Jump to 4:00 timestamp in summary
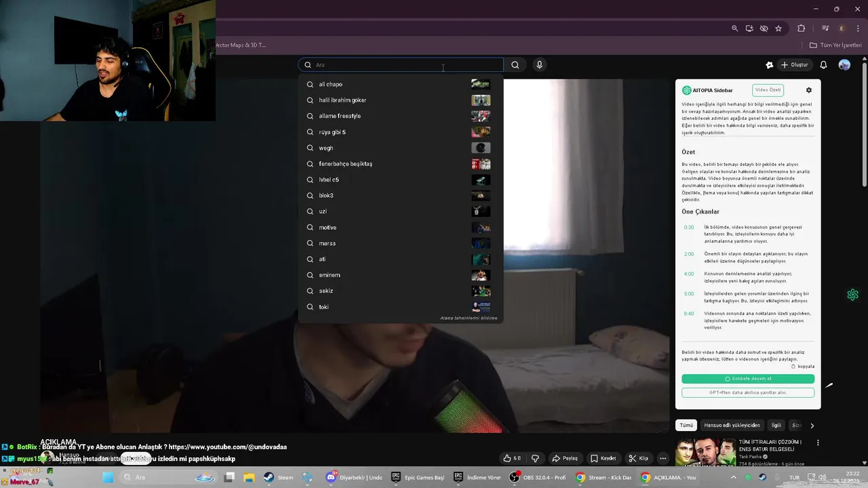The height and width of the screenshot is (488, 868). (x=689, y=274)
